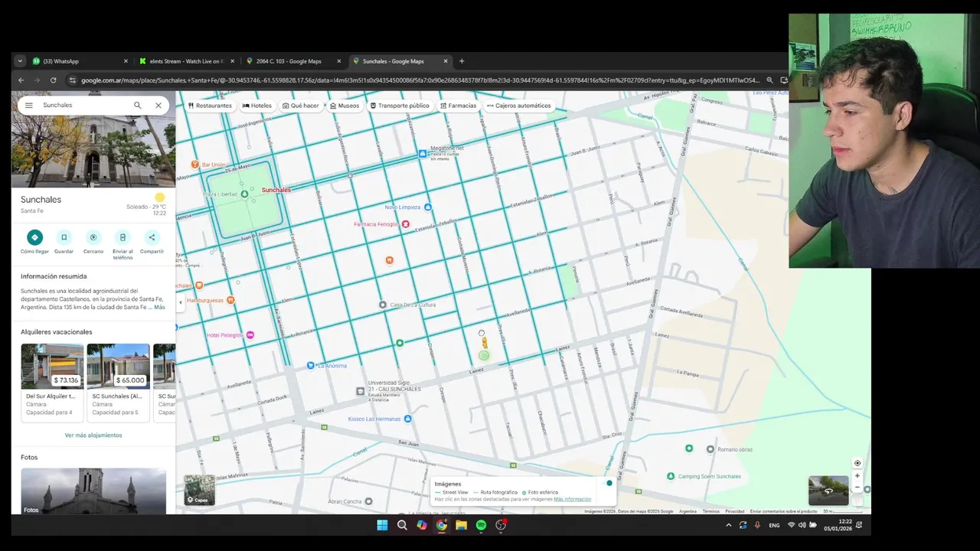Click the Compartir share icon
This screenshot has width=980, height=551.
[152, 237]
